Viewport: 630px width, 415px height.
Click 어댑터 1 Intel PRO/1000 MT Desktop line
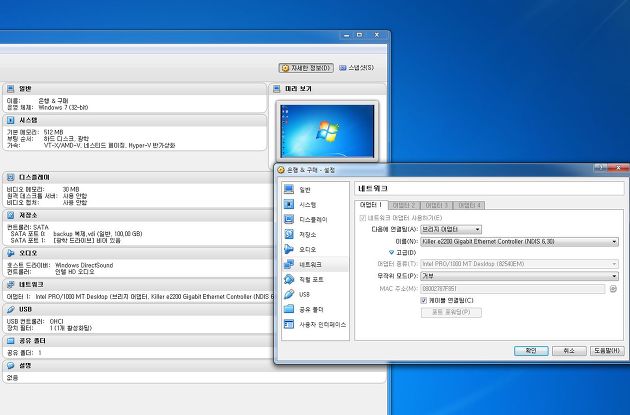(140, 296)
